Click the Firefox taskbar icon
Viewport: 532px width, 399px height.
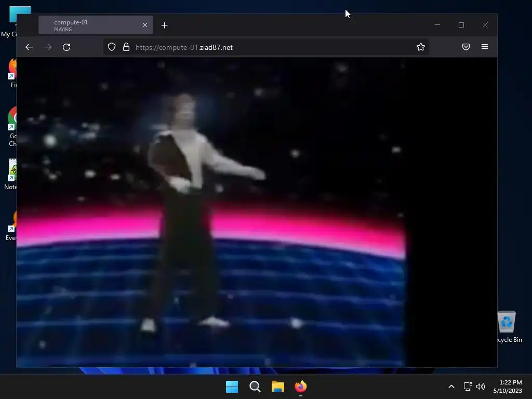pos(301,387)
